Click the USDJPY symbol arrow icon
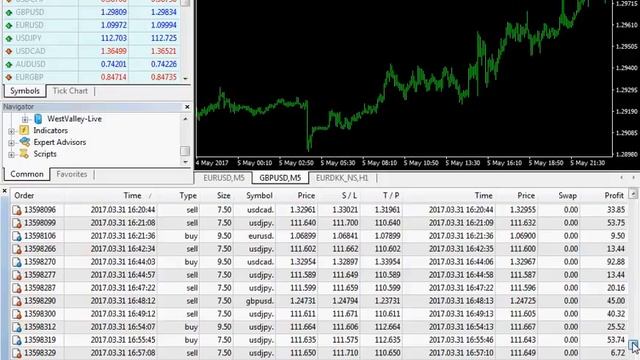 pyautogui.click(x=9, y=38)
